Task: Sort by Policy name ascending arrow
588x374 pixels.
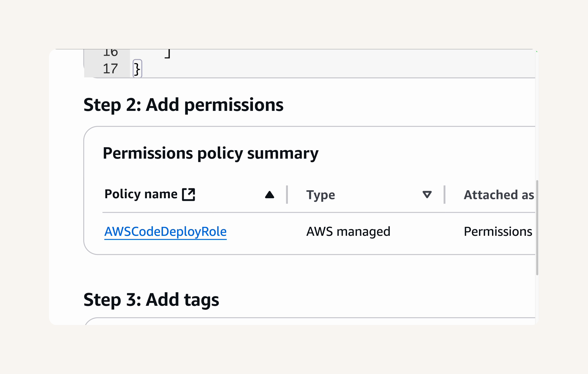Action: [269, 195]
